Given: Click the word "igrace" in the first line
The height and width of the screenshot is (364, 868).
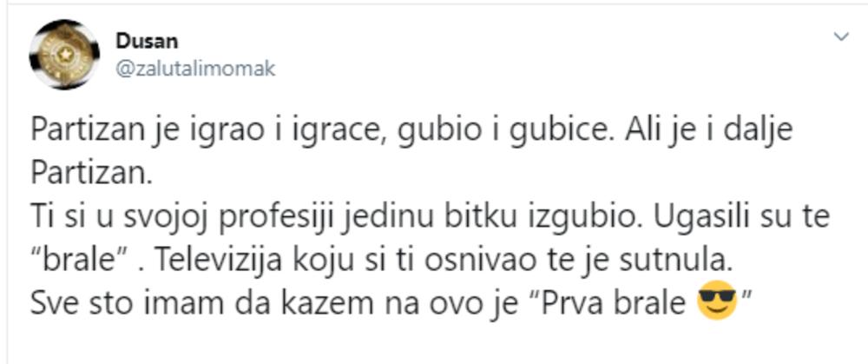Looking at the screenshot, I should click(x=298, y=131).
